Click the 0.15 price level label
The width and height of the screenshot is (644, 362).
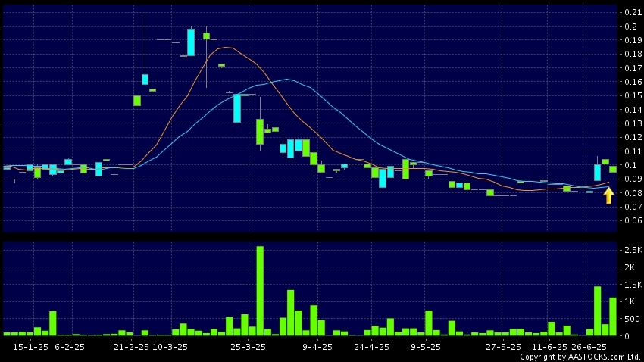pos(633,95)
